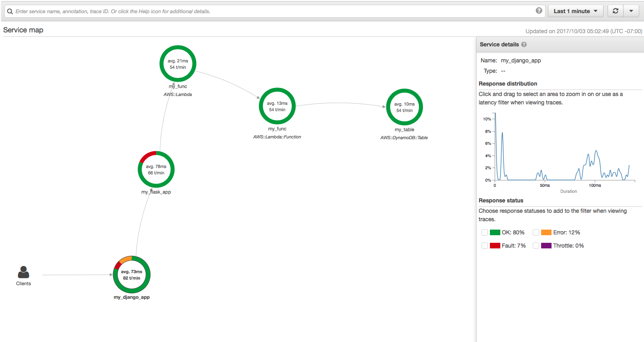Viewport: 644px width, 342px height.
Task: Click the AWS::Lambda my_func node
Action: click(178, 64)
